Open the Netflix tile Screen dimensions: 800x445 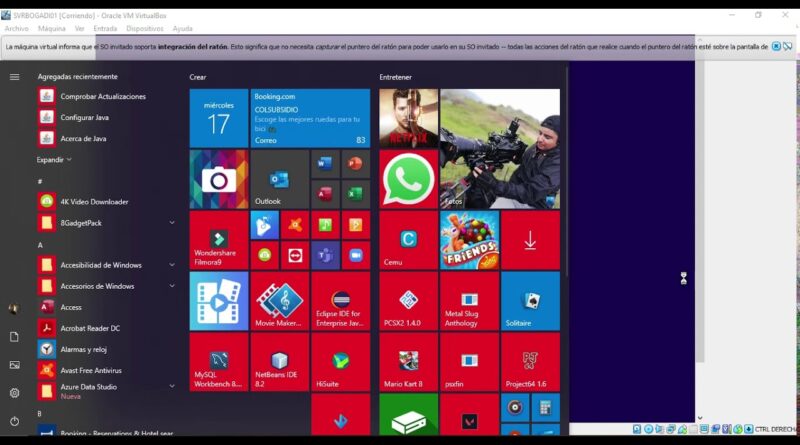[408, 118]
